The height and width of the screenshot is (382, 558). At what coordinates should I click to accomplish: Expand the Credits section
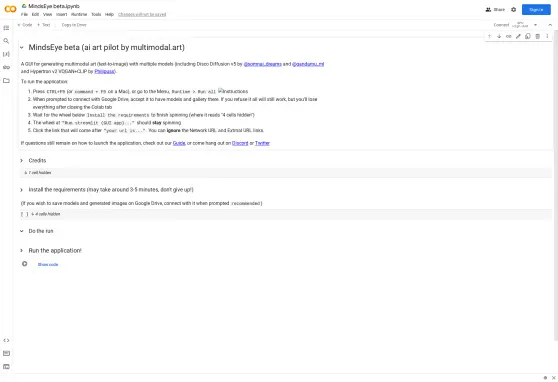22,161
